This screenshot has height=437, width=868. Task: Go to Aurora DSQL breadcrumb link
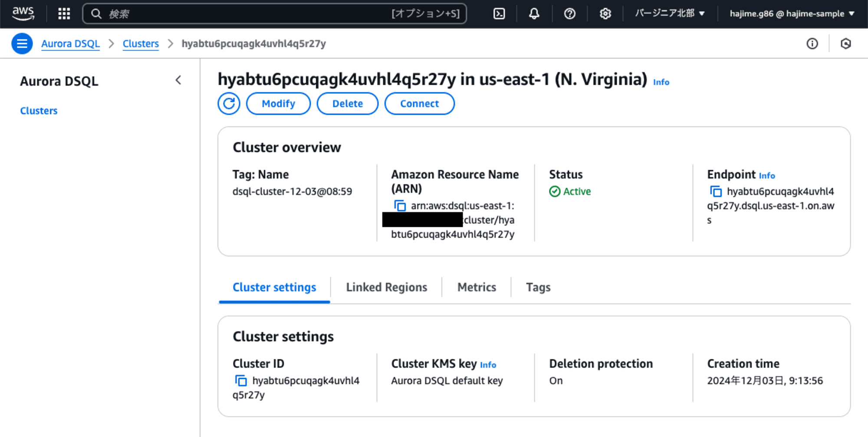click(70, 43)
